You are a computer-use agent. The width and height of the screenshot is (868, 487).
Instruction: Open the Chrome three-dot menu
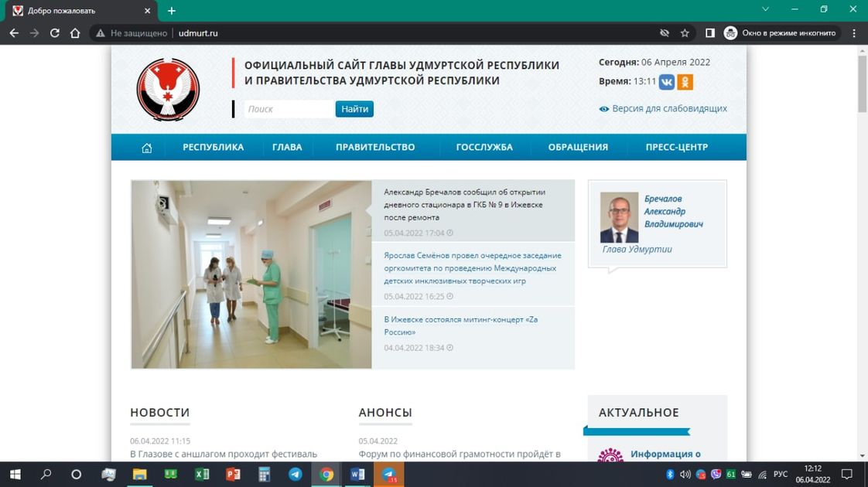(854, 33)
